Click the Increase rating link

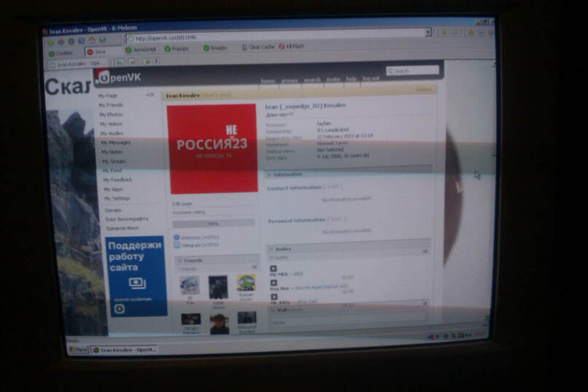189,212
